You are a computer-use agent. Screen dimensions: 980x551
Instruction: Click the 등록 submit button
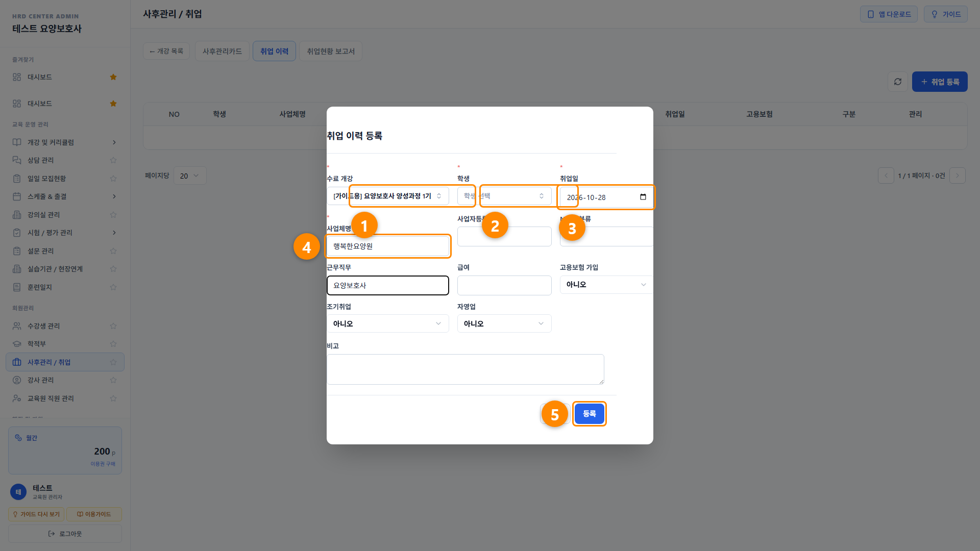click(590, 414)
